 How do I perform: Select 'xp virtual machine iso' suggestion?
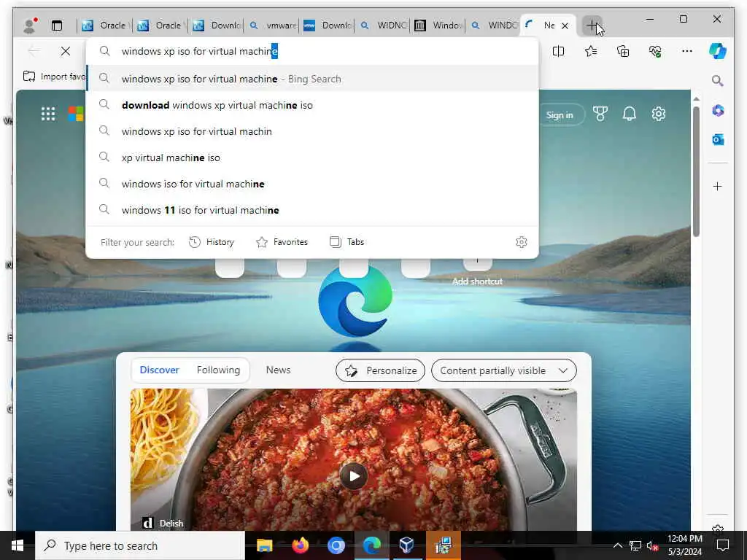(x=312, y=157)
